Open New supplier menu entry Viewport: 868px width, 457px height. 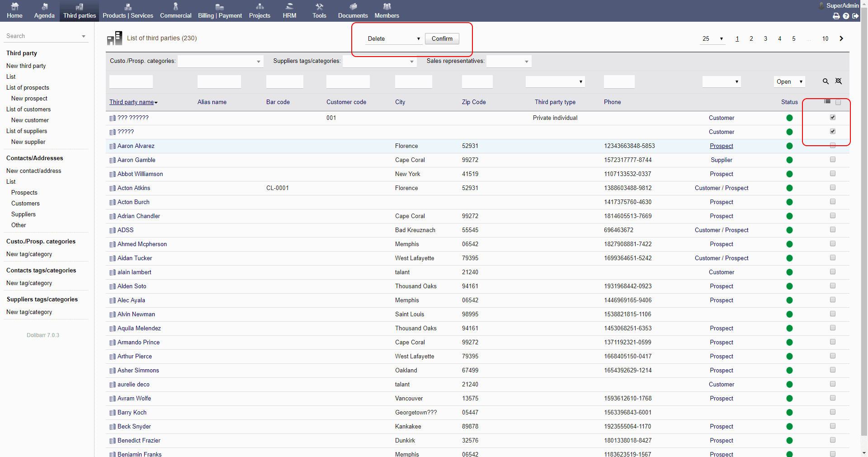click(x=28, y=142)
